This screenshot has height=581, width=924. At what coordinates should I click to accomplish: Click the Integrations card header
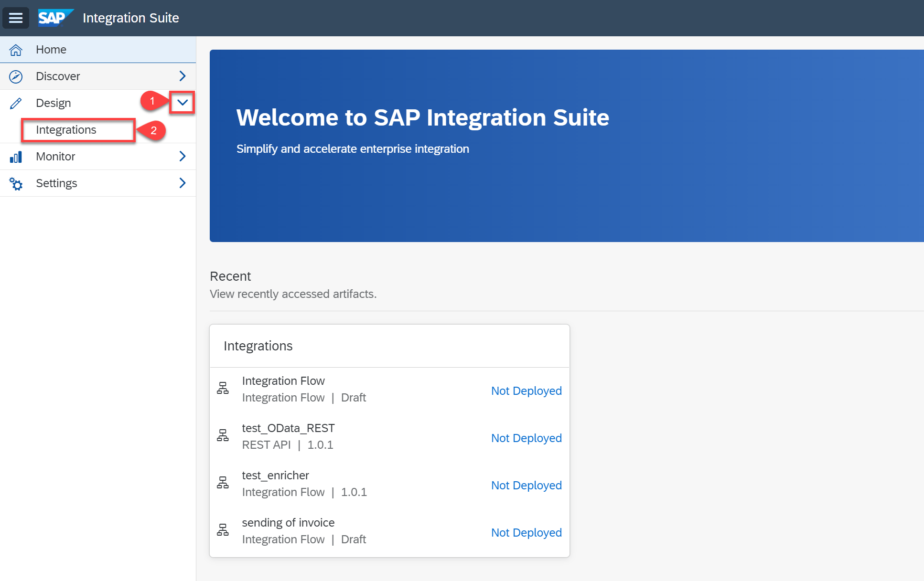[x=258, y=346]
